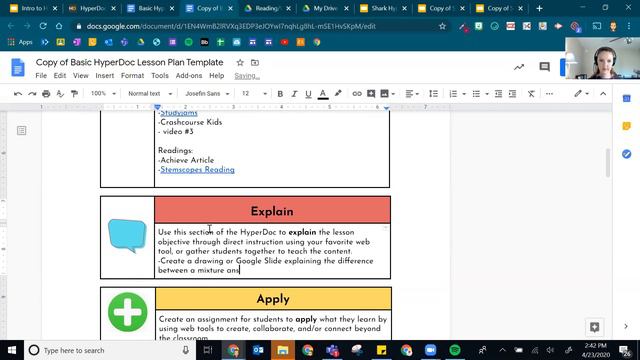This screenshot has width=640, height=360.
Task: Open the editing mode pencil dropdown
Action: click(581, 94)
